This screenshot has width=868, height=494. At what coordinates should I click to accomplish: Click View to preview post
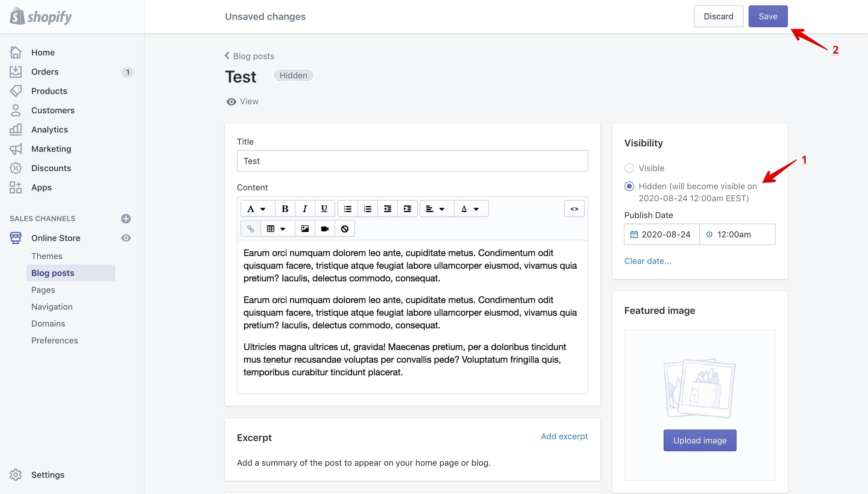pos(242,102)
